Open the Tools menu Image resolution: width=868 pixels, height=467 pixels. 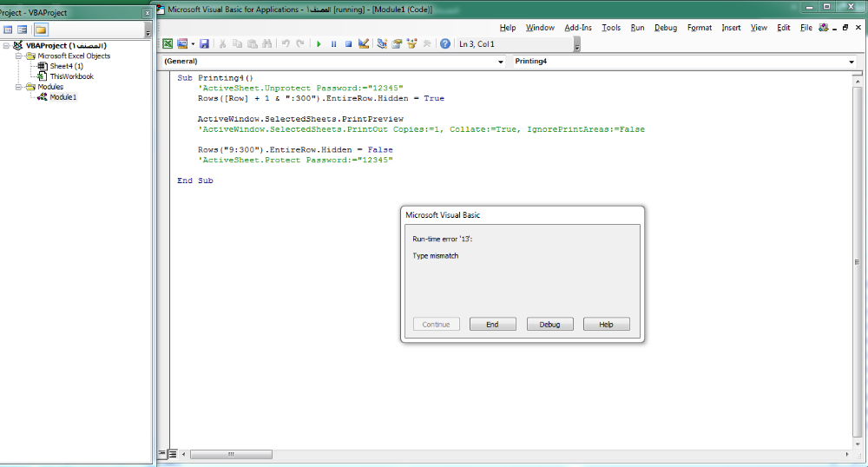click(x=611, y=28)
